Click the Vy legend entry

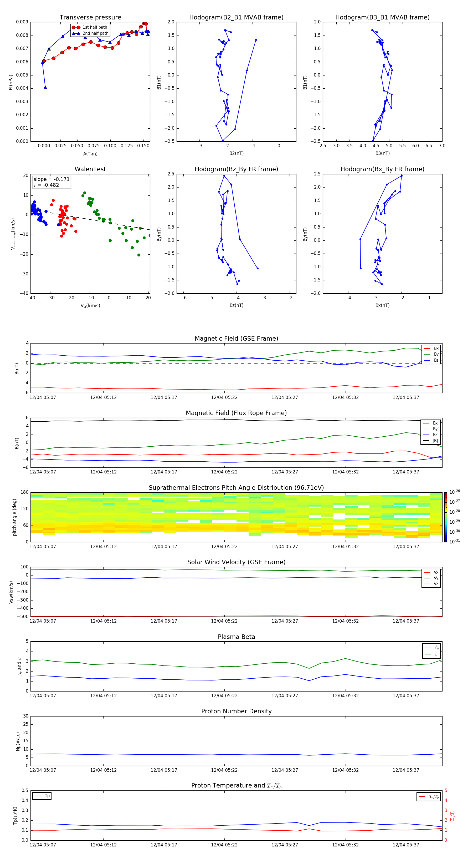[431, 578]
